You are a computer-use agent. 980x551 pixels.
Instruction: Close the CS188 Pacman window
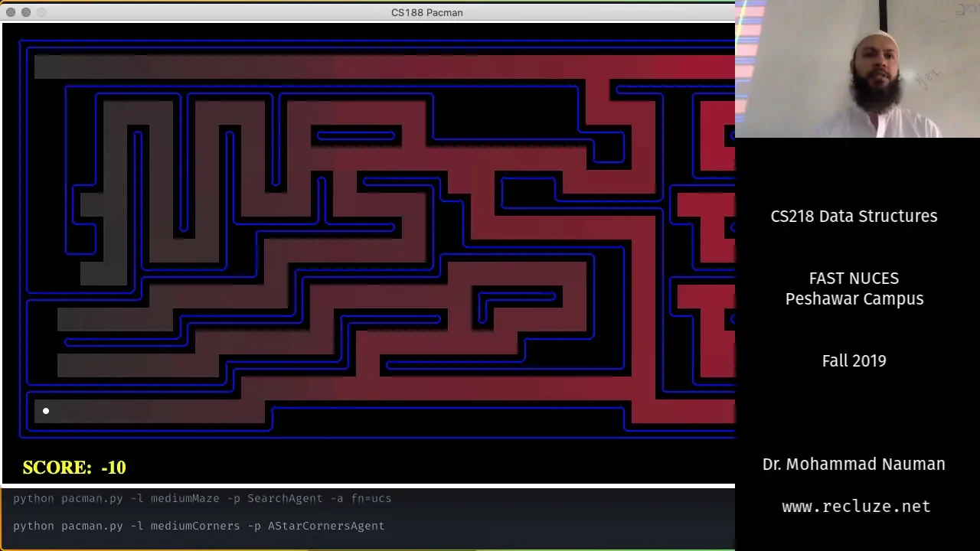point(11,12)
